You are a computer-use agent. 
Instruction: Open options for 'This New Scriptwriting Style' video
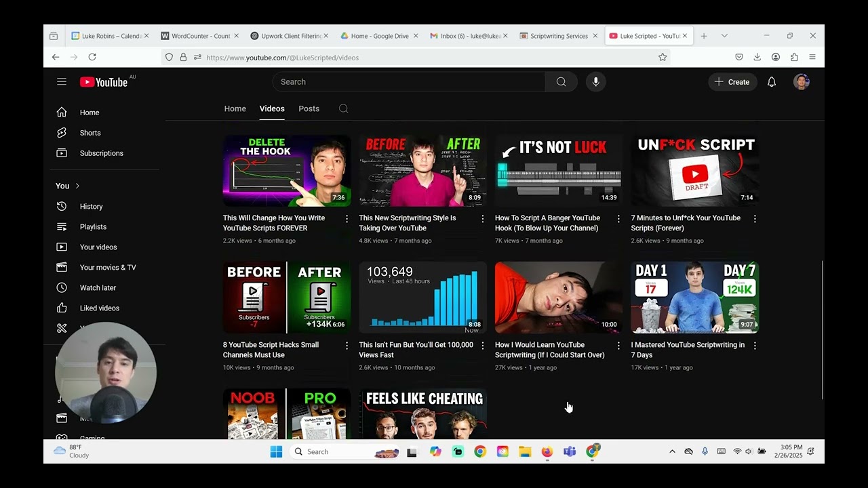(x=483, y=219)
